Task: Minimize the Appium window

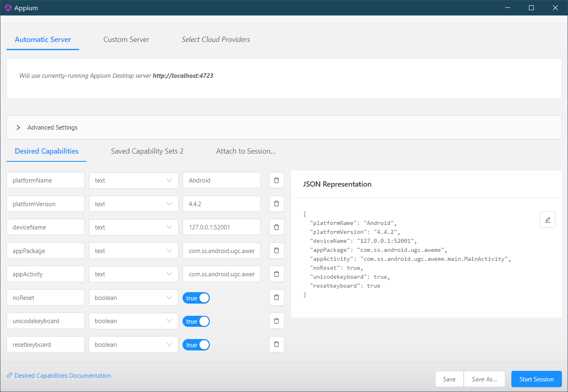Action: [508, 8]
